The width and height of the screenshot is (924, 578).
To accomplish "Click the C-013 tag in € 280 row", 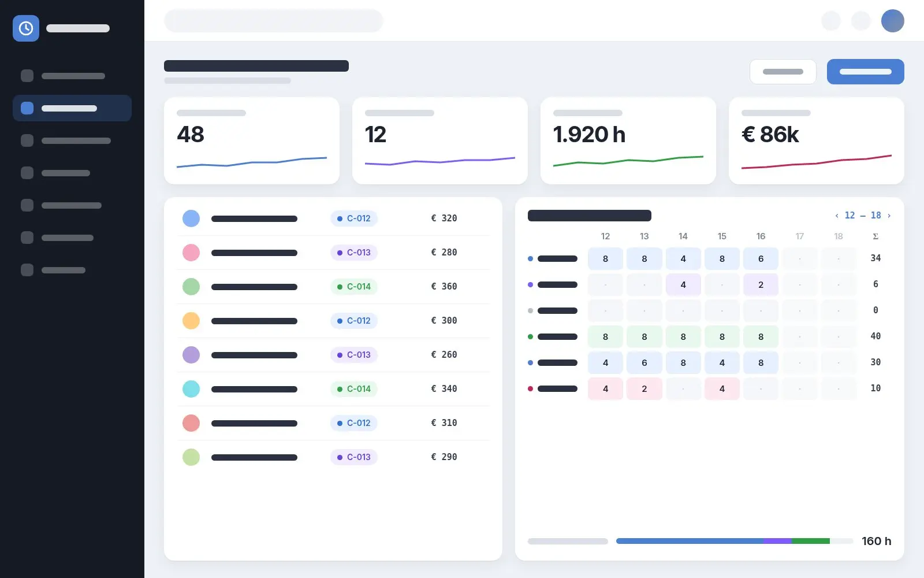I will tap(354, 253).
